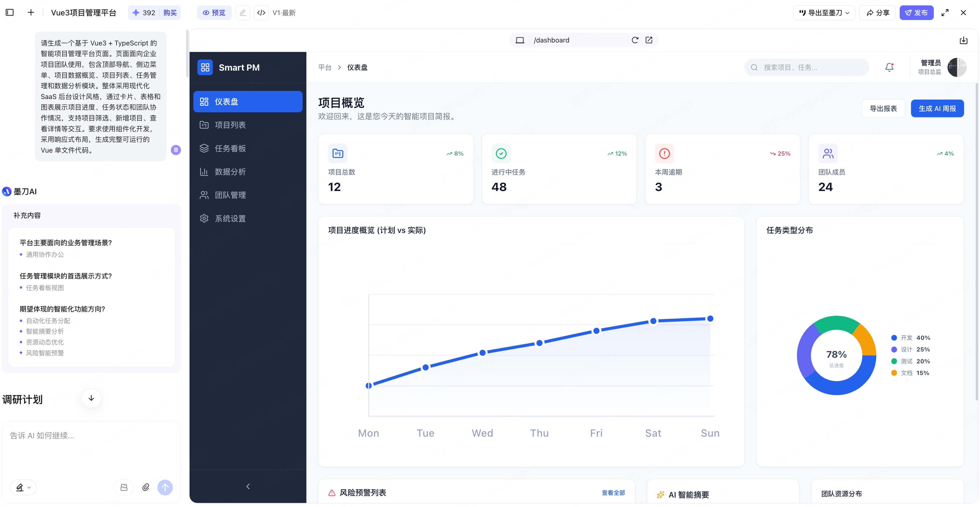
Task: Open the V1·最新 version selector
Action: (x=284, y=12)
